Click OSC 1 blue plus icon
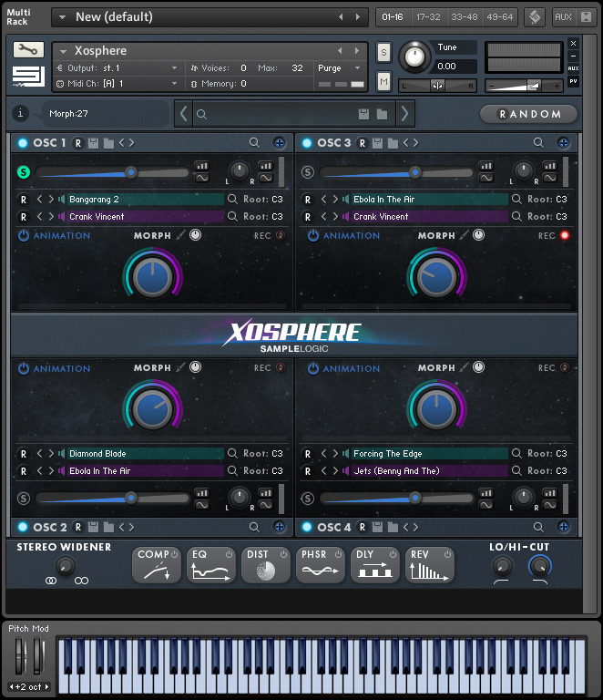The image size is (603, 700). (280, 143)
